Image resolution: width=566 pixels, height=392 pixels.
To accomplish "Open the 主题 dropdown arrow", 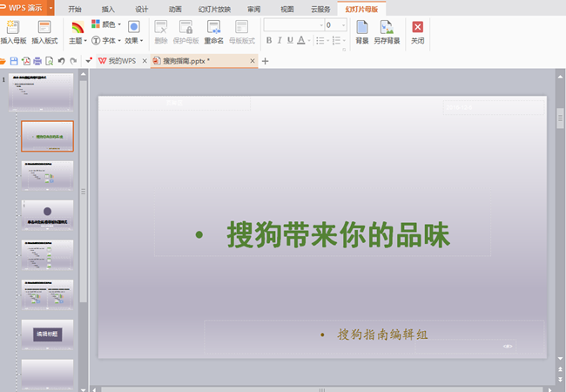I will [x=85, y=41].
